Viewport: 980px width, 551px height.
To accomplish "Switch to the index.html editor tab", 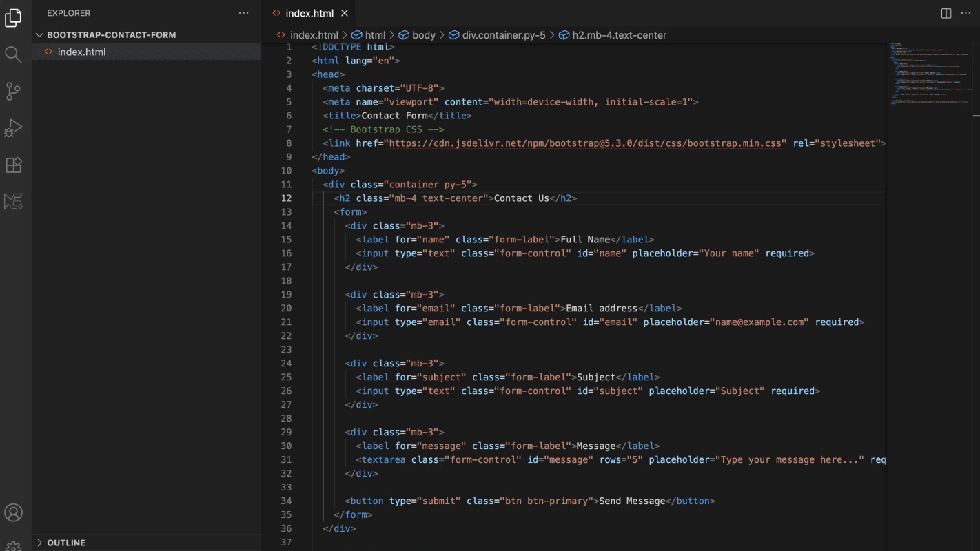I will pyautogui.click(x=309, y=13).
